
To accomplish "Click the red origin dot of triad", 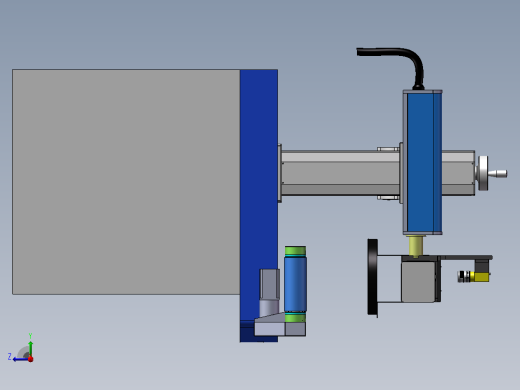I will (31, 359).
